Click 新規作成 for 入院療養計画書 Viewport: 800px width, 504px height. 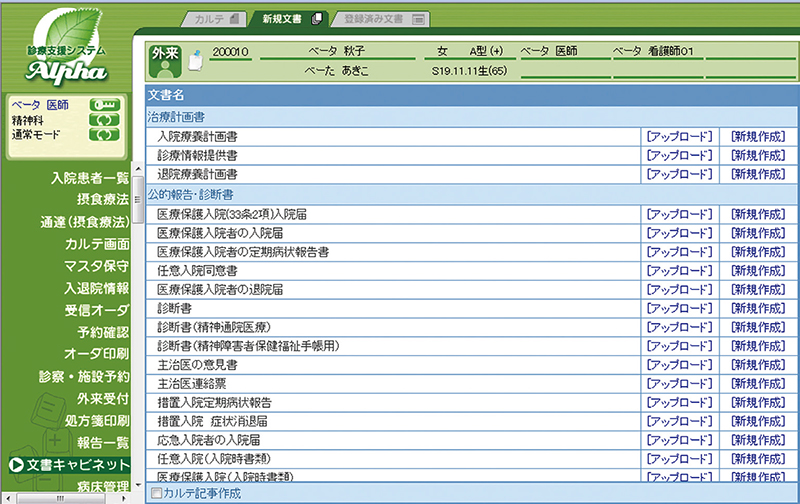point(756,136)
